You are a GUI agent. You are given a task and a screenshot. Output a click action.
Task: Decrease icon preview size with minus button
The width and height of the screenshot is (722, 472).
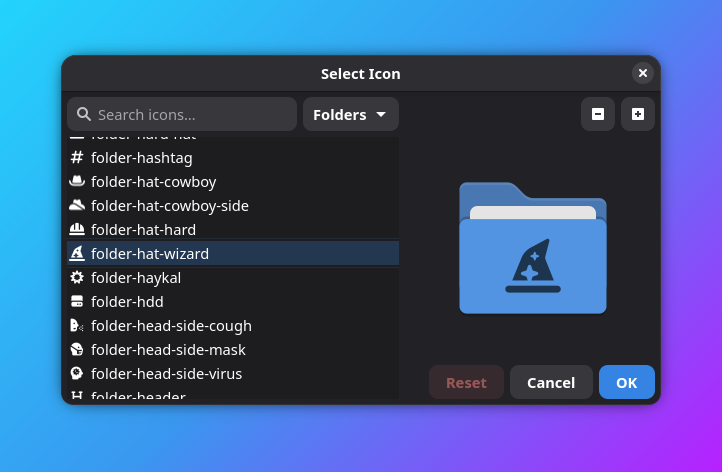tap(598, 114)
